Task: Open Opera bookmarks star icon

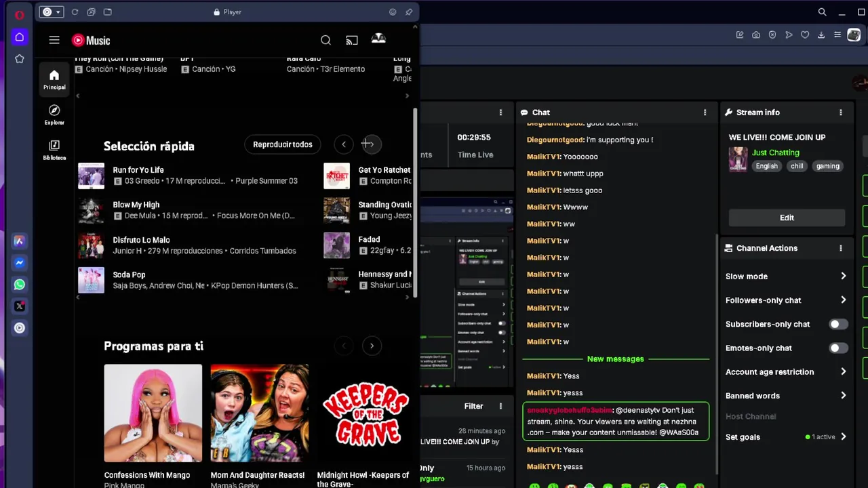Action: [x=19, y=59]
